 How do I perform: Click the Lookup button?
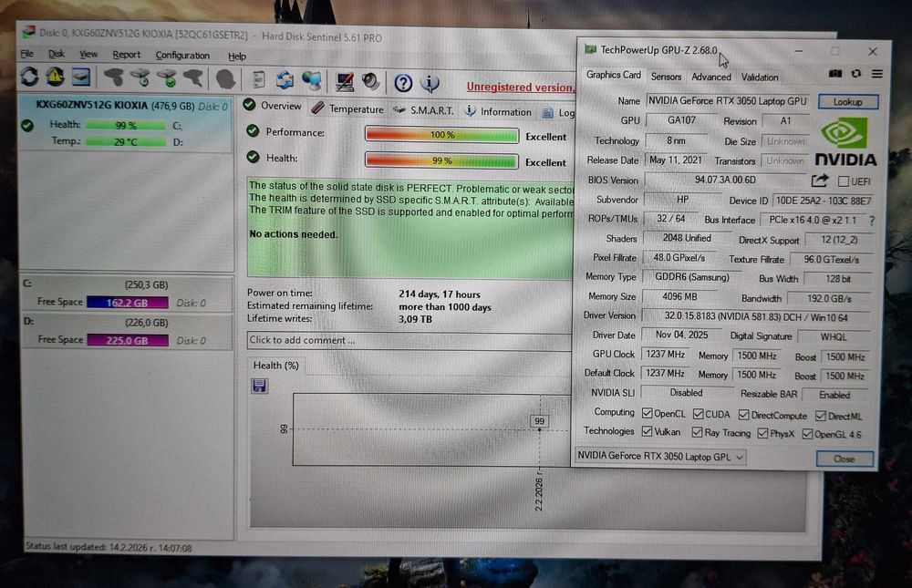point(847,102)
